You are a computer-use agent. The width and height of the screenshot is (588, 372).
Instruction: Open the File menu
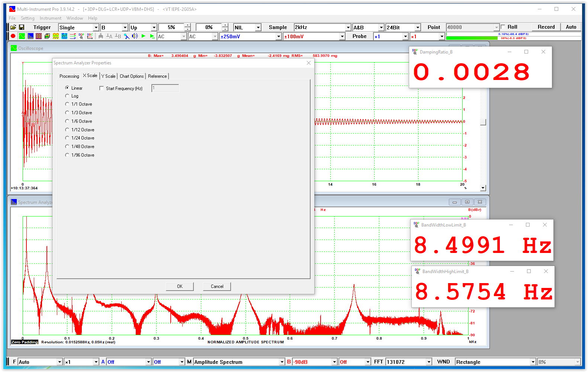coord(12,18)
